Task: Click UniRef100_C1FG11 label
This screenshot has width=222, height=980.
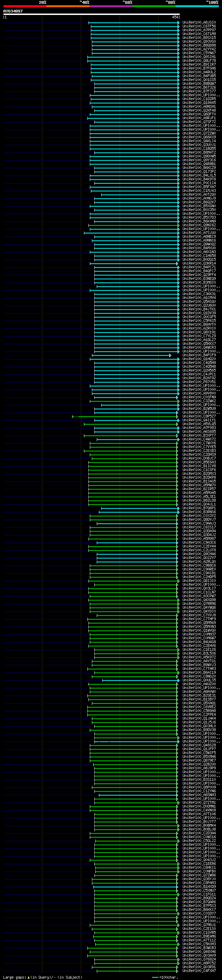Action: pyautogui.click(x=199, y=894)
